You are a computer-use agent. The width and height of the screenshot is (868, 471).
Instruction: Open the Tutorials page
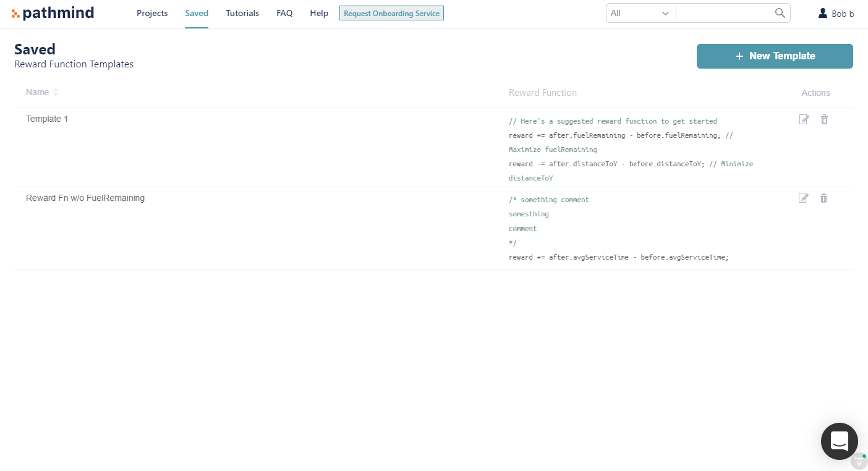coord(242,13)
